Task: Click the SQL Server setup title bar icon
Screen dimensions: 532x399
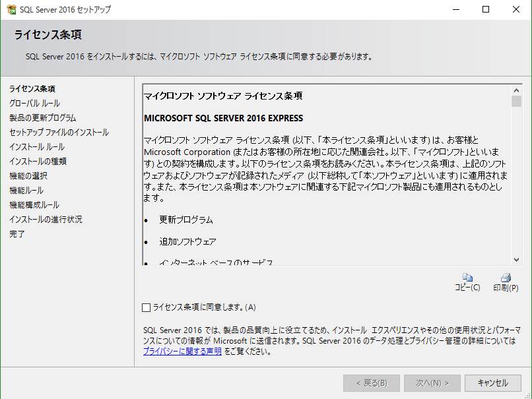Action: coord(11,10)
